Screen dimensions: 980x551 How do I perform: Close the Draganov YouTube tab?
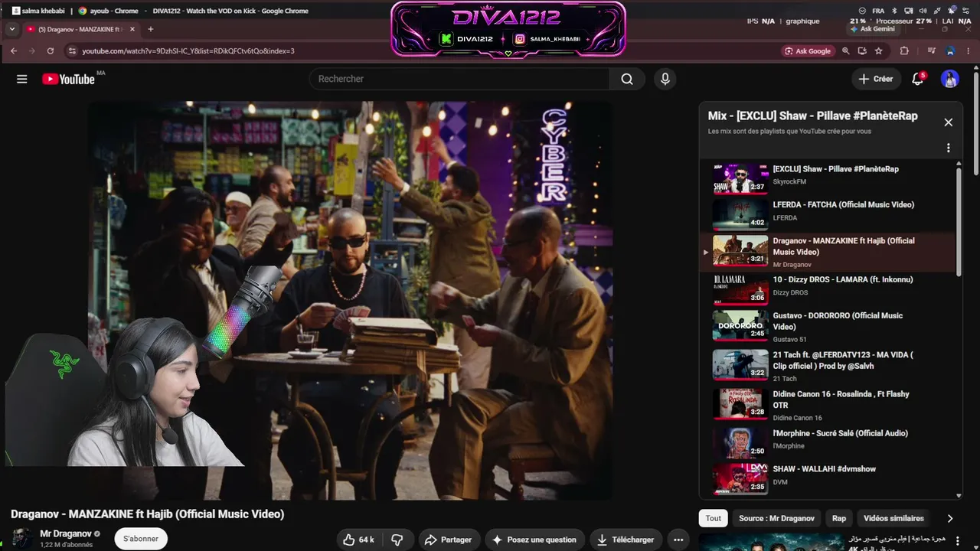point(132,29)
